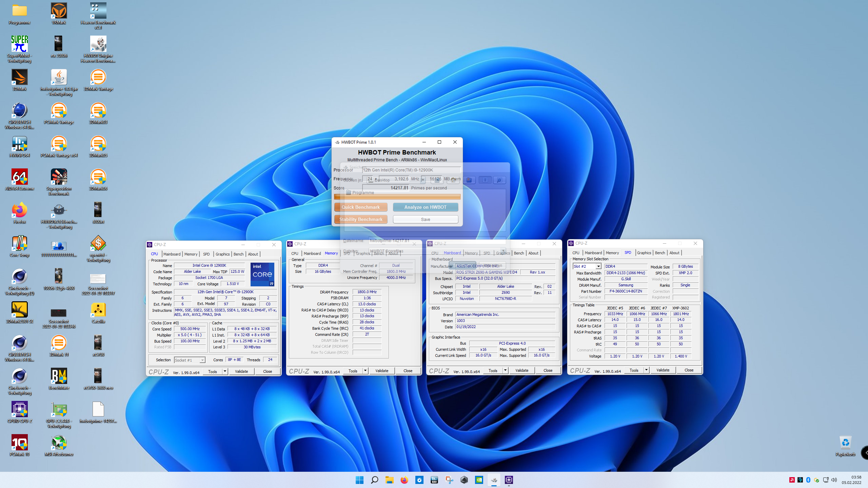868x488 pixels.
Task: Click the Bluetooth tray icon
Action: pos(808,480)
